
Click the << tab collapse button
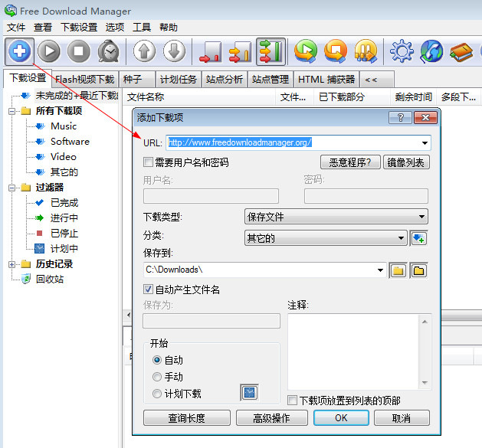[x=377, y=80]
